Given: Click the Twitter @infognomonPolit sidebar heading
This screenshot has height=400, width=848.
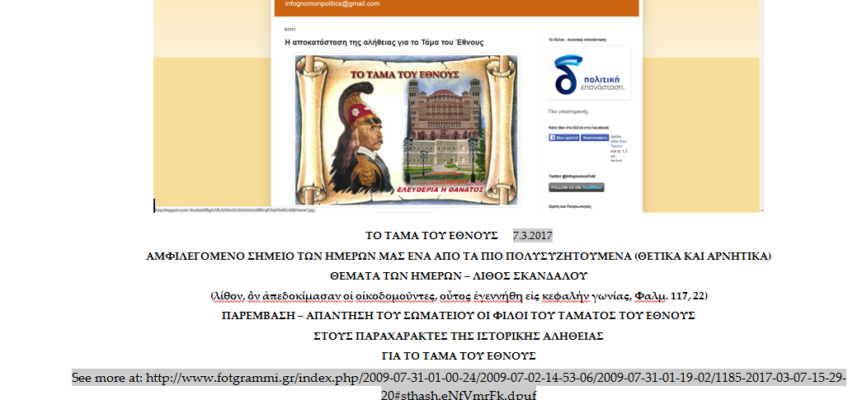Looking at the screenshot, I should (x=574, y=176).
